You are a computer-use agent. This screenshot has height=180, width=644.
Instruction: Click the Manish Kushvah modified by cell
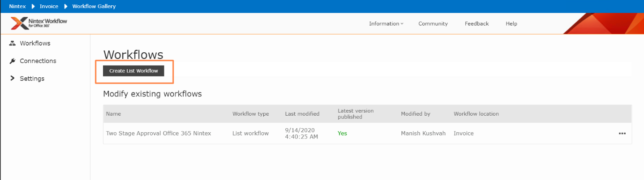click(x=423, y=133)
